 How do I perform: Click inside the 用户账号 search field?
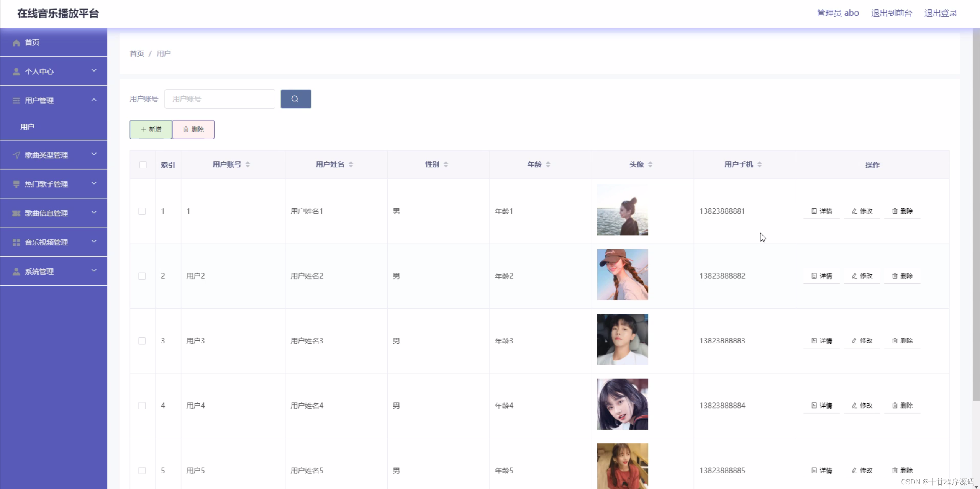pos(219,99)
